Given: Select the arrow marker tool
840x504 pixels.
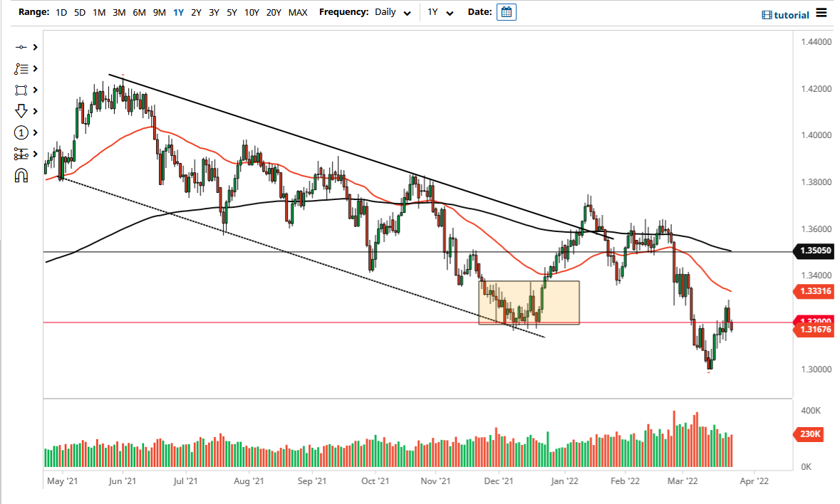Looking at the screenshot, I should pos(22,111).
